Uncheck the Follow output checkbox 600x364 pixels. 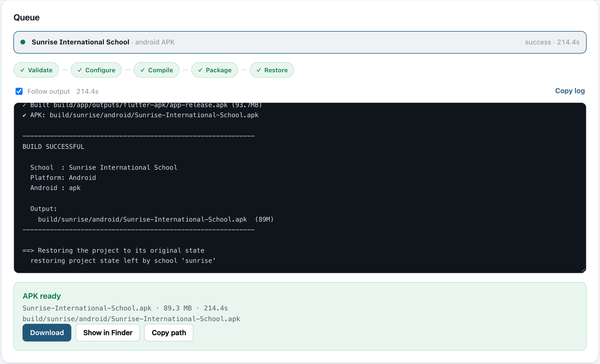(x=19, y=91)
